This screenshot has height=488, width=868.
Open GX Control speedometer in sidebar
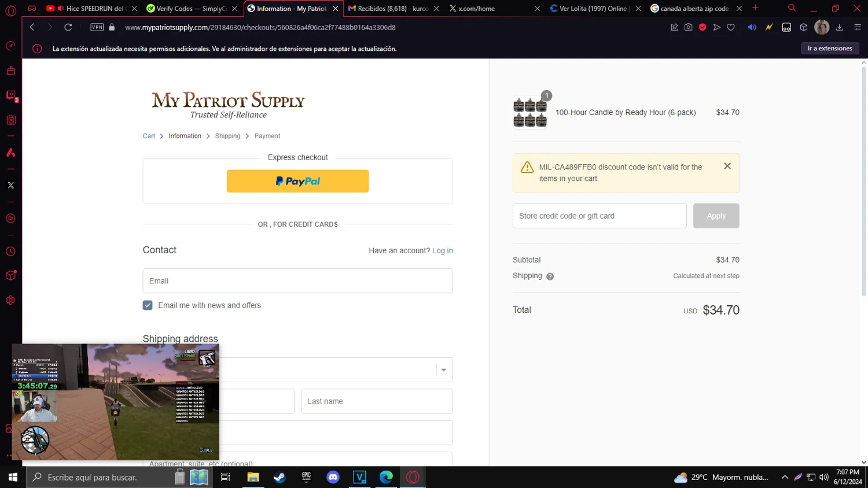(10, 46)
